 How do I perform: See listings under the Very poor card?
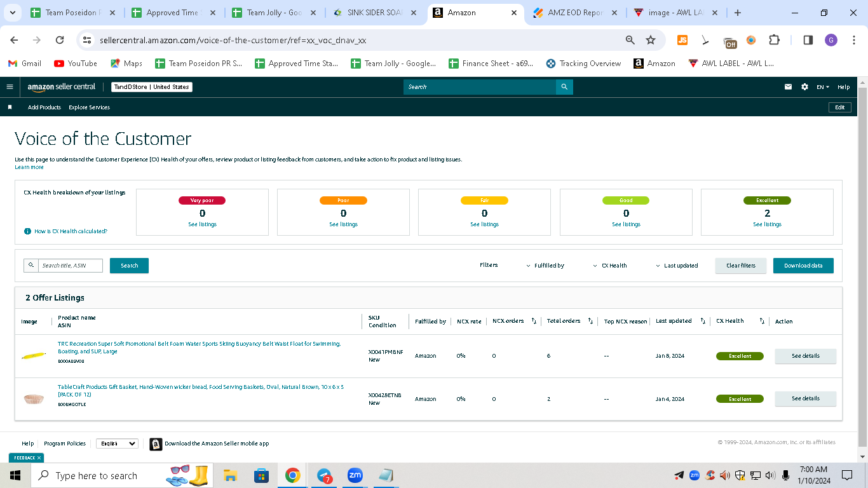point(202,224)
